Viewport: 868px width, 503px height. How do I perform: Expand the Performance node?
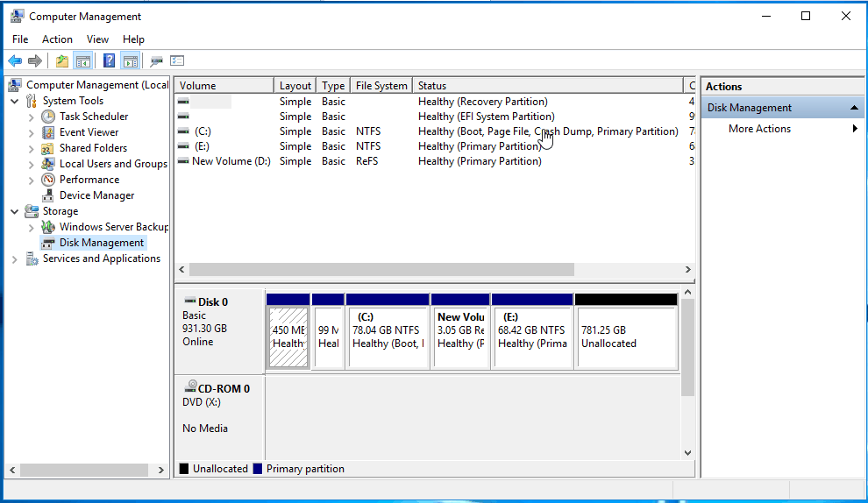point(31,180)
